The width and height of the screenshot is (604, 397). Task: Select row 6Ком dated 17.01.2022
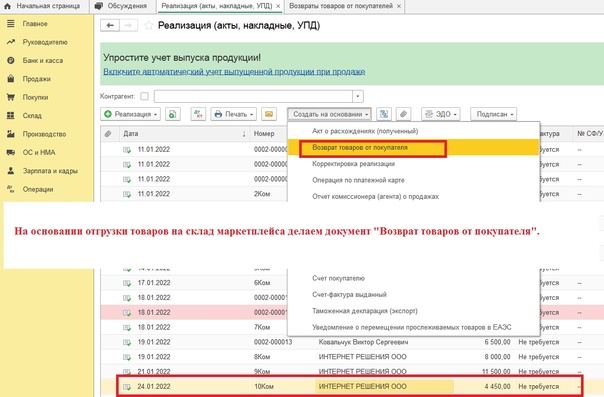click(x=195, y=283)
